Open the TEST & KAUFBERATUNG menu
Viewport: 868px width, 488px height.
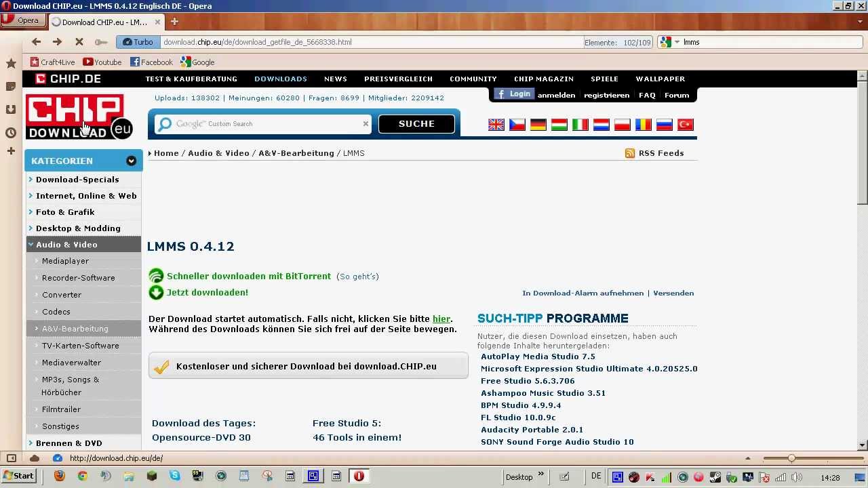pos(191,79)
